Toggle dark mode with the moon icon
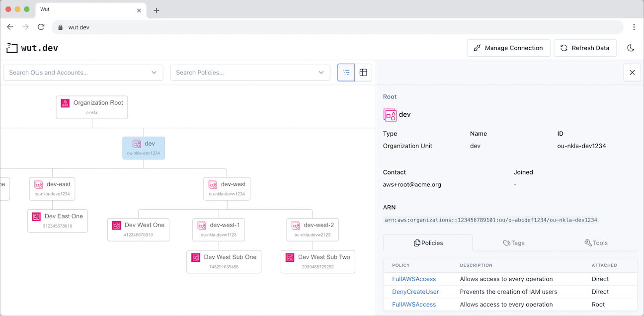The width and height of the screenshot is (644, 316). 631,48
